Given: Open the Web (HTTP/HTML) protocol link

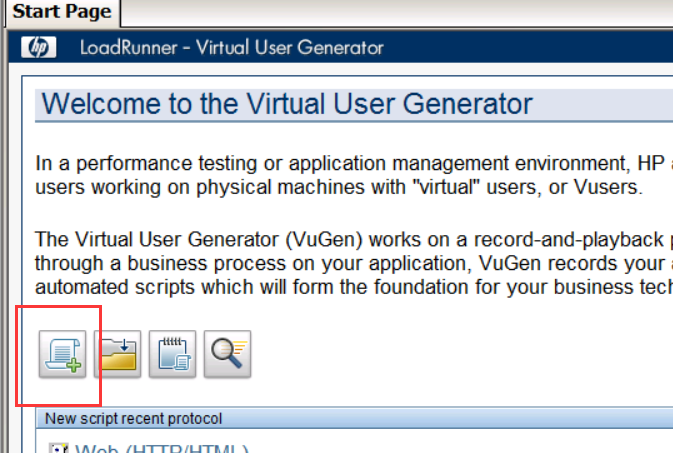Looking at the screenshot, I should (x=162, y=449).
